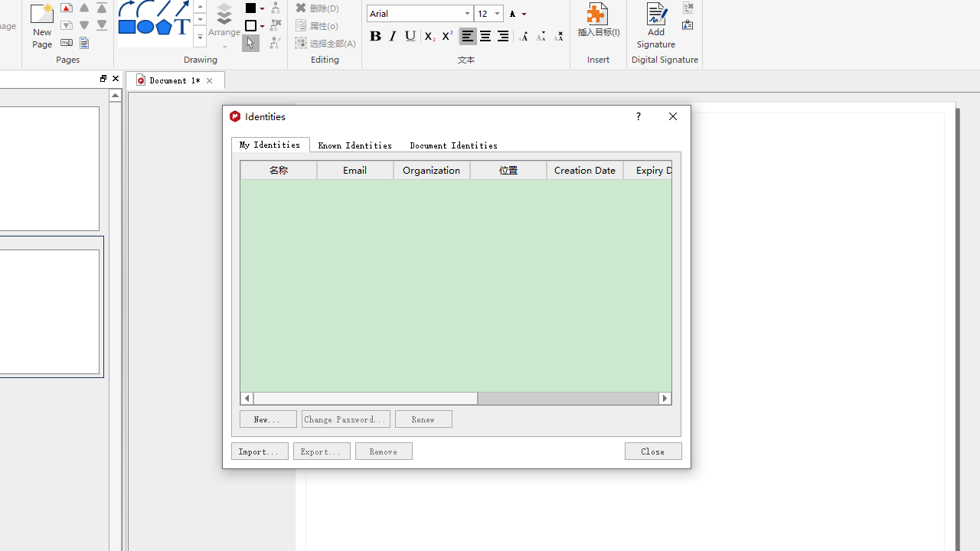
Task: Switch to the Known Identities tab
Action: (354, 145)
